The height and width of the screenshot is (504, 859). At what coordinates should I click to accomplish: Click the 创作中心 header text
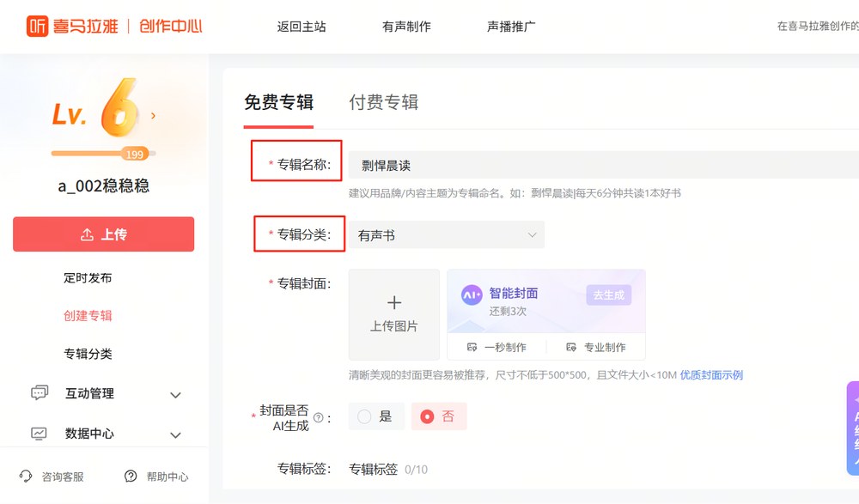[x=170, y=26]
